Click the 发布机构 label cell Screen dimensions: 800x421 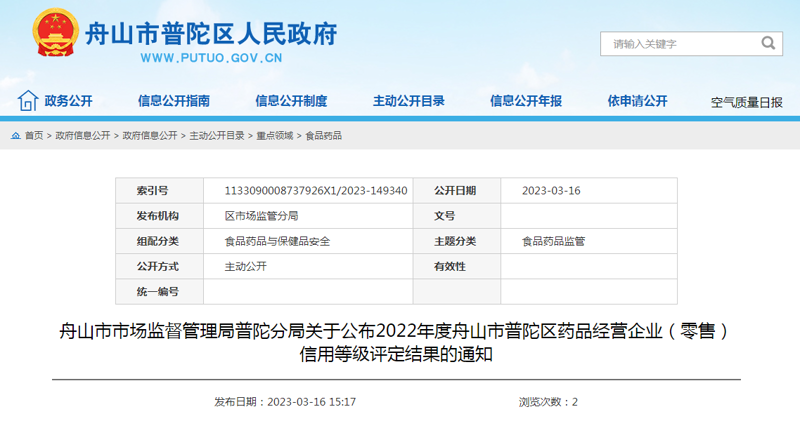click(160, 216)
